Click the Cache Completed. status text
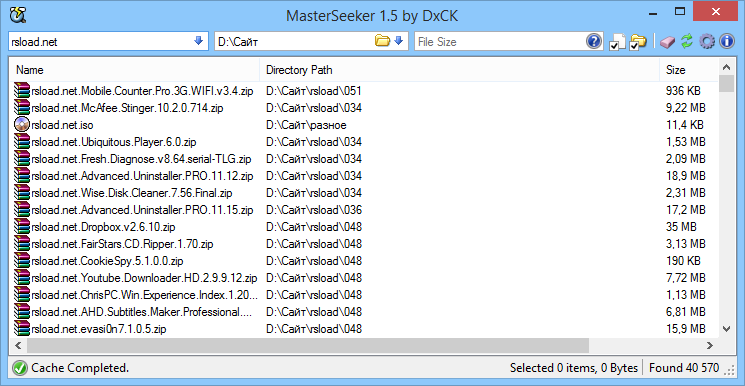This screenshot has width=745, height=386. tap(80, 368)
